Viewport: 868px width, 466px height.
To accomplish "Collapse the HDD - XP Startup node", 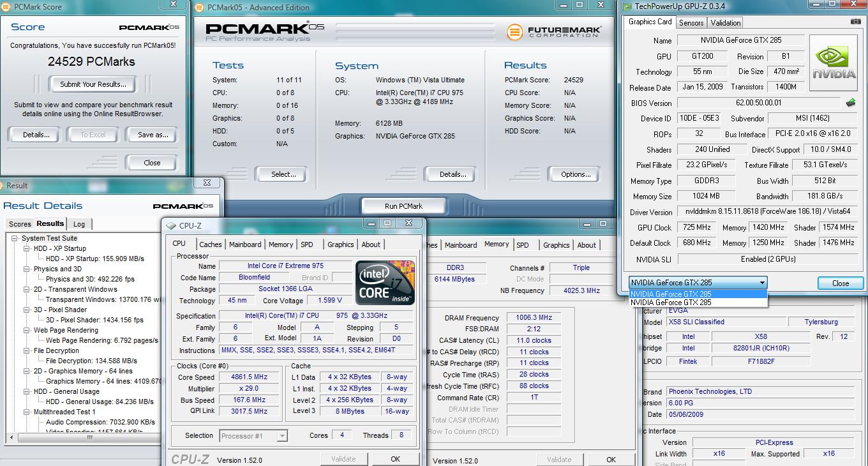I will (27, 248).
